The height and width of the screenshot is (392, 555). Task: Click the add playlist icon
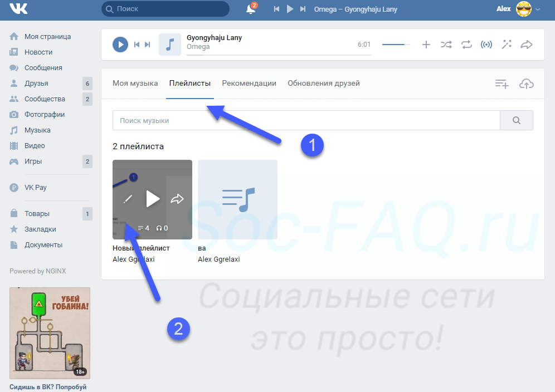pos(502,84)
